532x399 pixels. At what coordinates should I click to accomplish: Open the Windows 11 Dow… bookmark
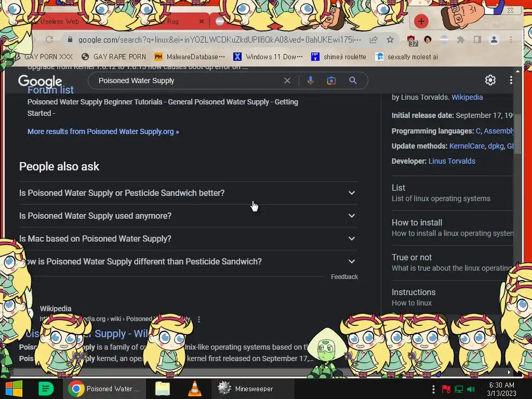(268, 57)
